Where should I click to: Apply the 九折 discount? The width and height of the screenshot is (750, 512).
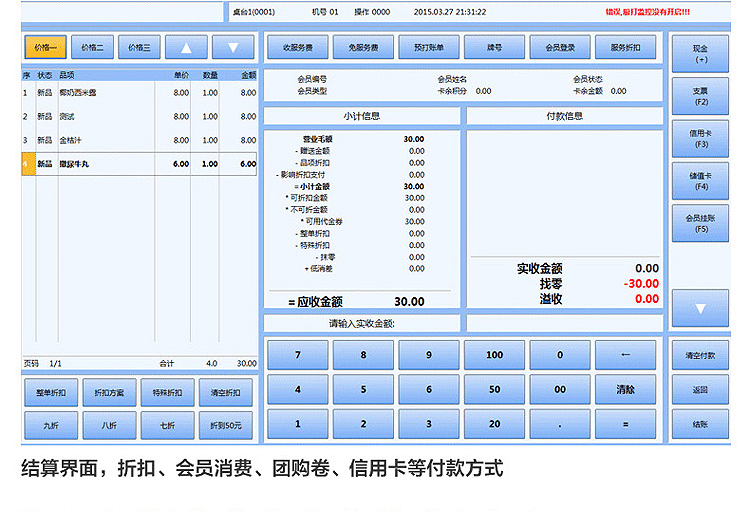click(51, 425)
